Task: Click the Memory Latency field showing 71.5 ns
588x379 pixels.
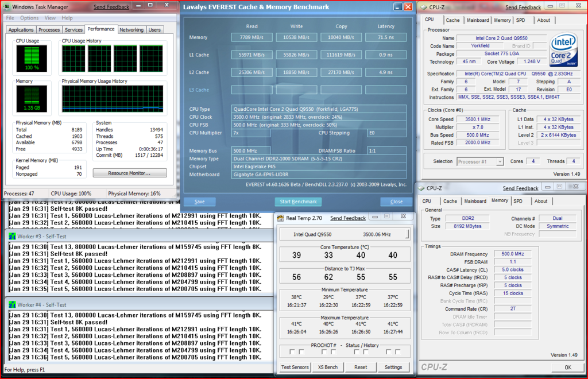Action: [386, 37]
